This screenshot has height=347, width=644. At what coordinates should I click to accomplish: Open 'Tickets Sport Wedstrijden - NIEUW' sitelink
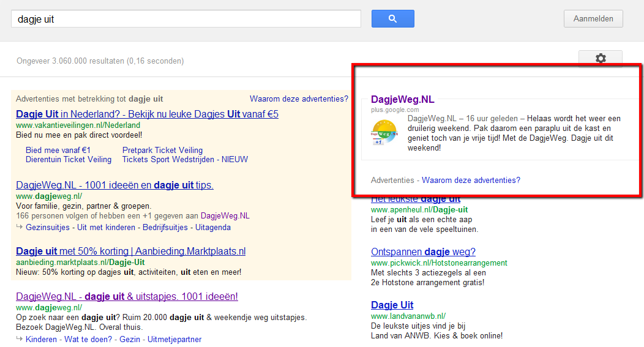coord(185,159)
